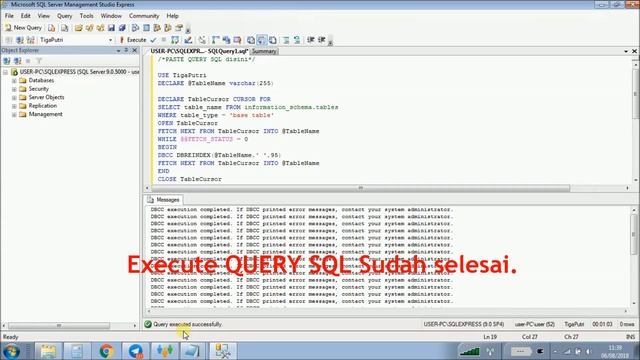Click the Summary page toolbar icon
This screenshot has height=360, width=640.
tap(146, 28)
